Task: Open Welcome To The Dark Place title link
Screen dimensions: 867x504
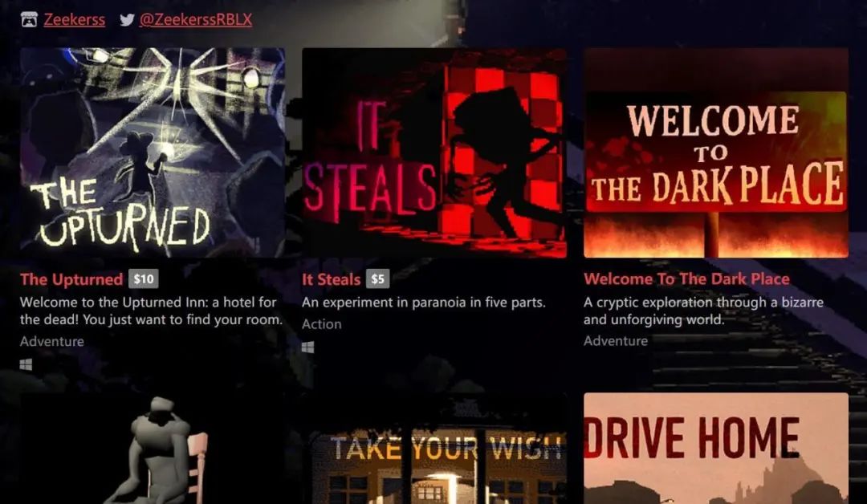Action: click(686, 278)
